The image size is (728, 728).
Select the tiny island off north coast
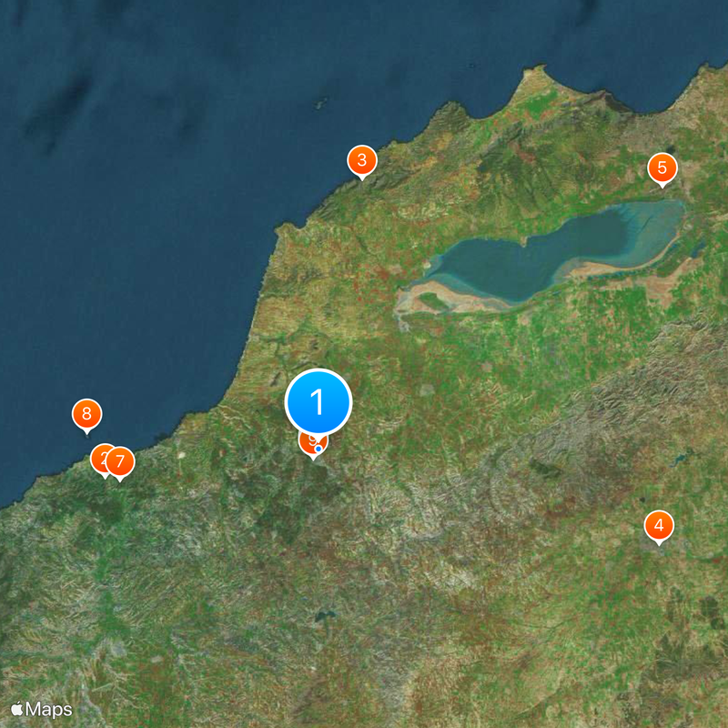pyautogui.click(x=318, y=105)
